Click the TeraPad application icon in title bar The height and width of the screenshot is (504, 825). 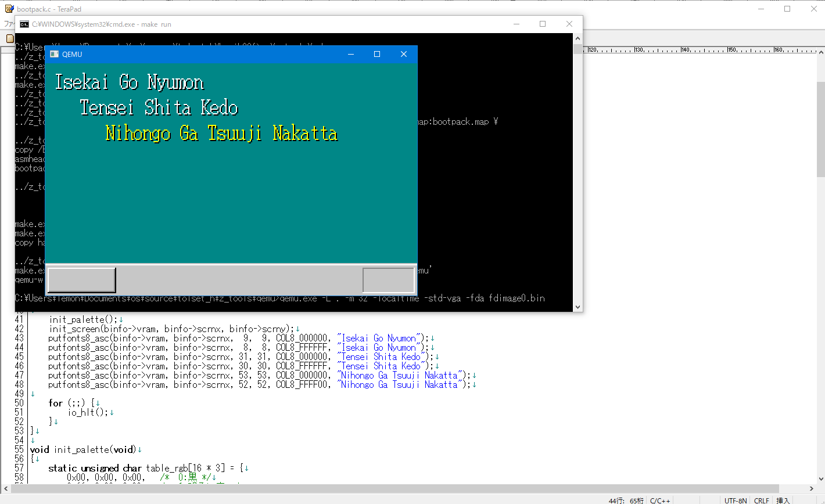coord(9,8)
